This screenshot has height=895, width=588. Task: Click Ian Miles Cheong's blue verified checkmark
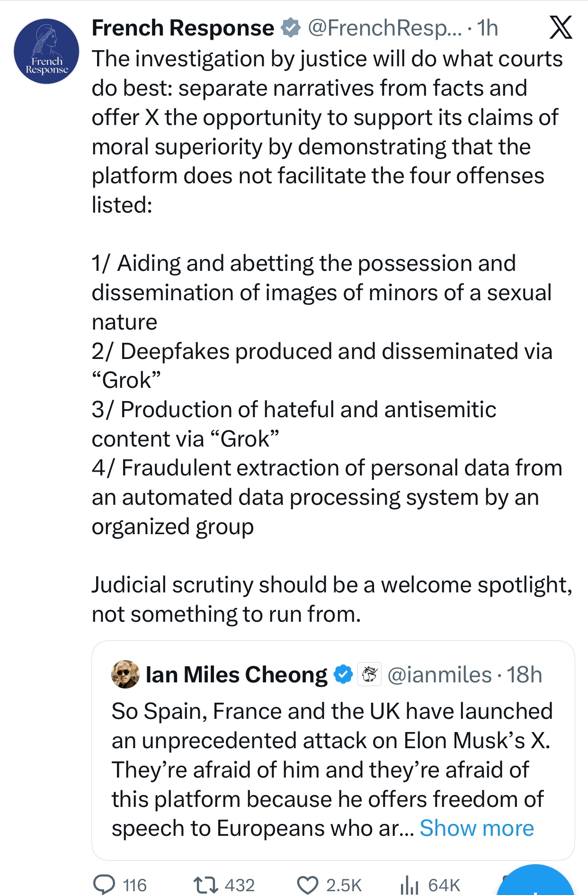pos(344,674)
